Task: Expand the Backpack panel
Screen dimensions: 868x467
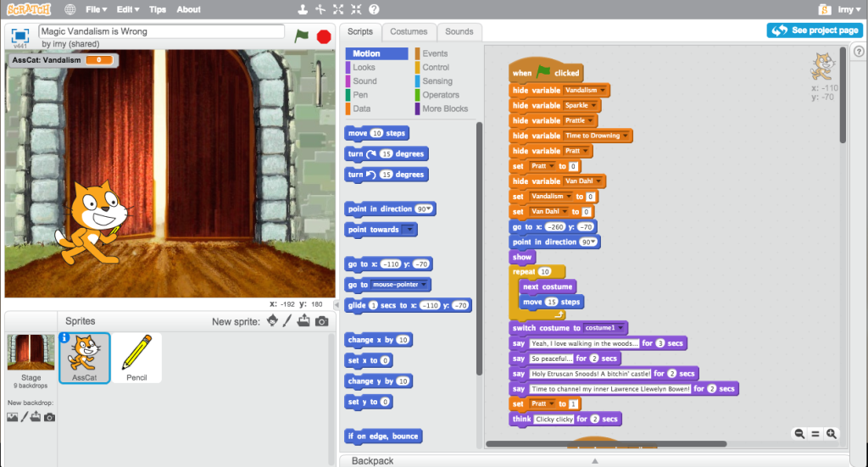Action: tap(594, 460)
